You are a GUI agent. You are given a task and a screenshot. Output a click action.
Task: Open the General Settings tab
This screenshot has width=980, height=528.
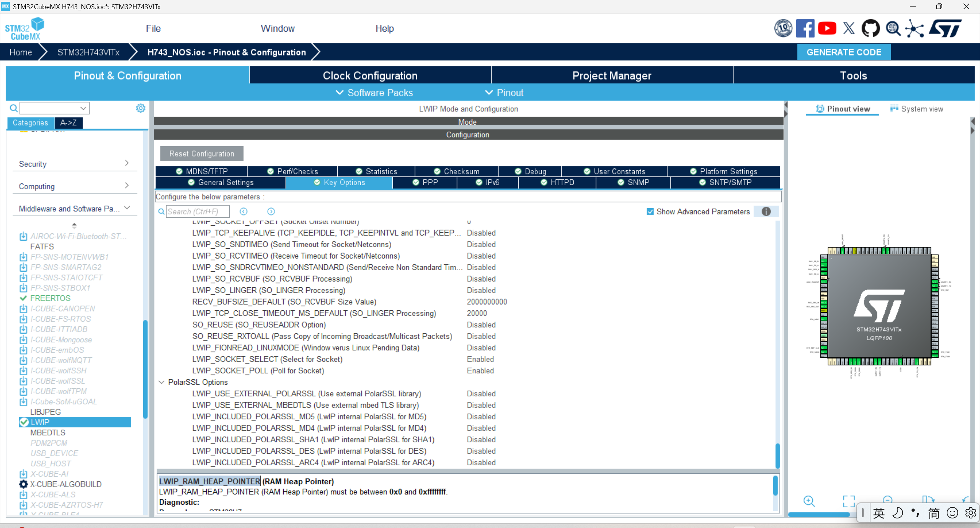pyautogui.click(x=220, y=183)
